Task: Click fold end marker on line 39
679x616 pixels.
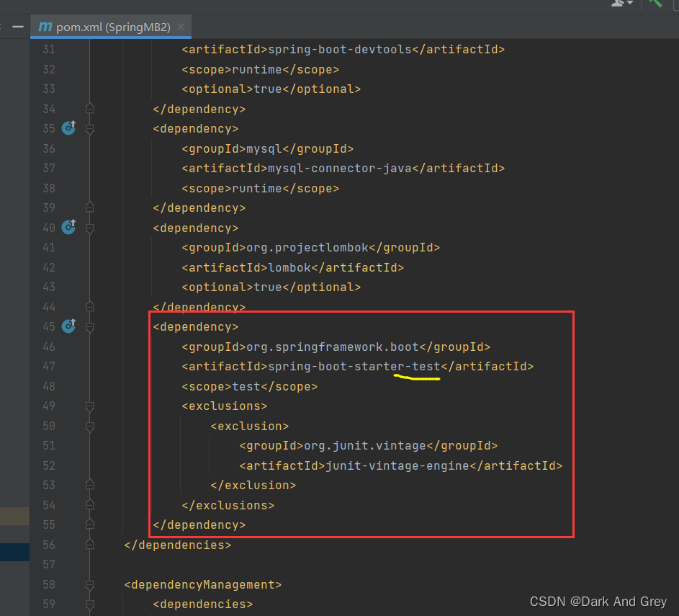Action: coord(90,207)
